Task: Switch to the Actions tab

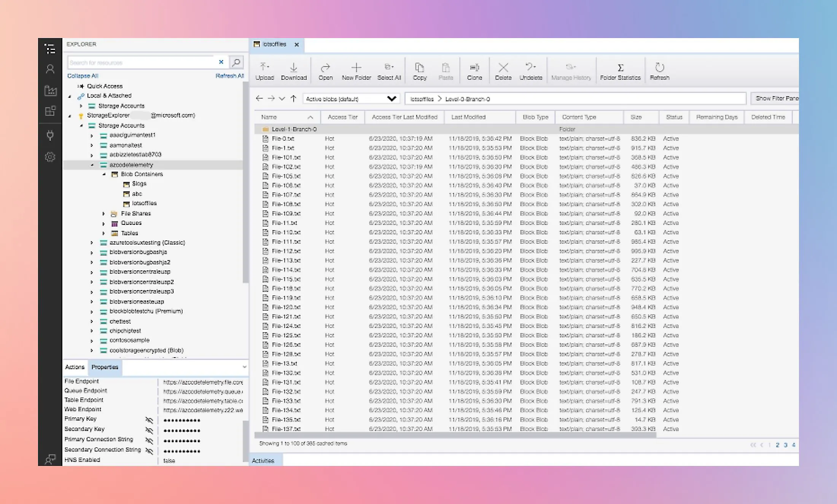Action: coord(75,367)
